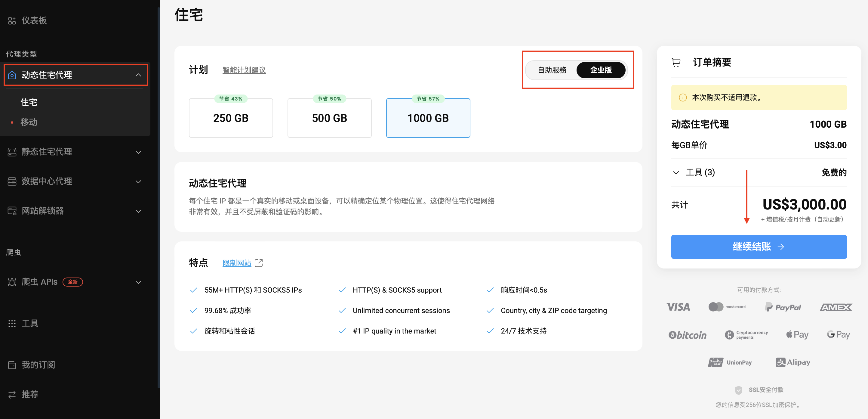Image resolution: width=868 pixels, height=419 pixels.
Task: Click the bitcoin payment logo
Action: click(x=687, y=335)
